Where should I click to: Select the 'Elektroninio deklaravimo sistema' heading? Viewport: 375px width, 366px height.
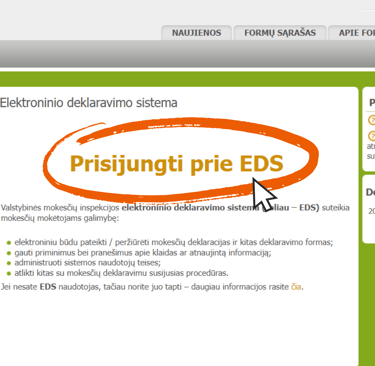point(89,103)
